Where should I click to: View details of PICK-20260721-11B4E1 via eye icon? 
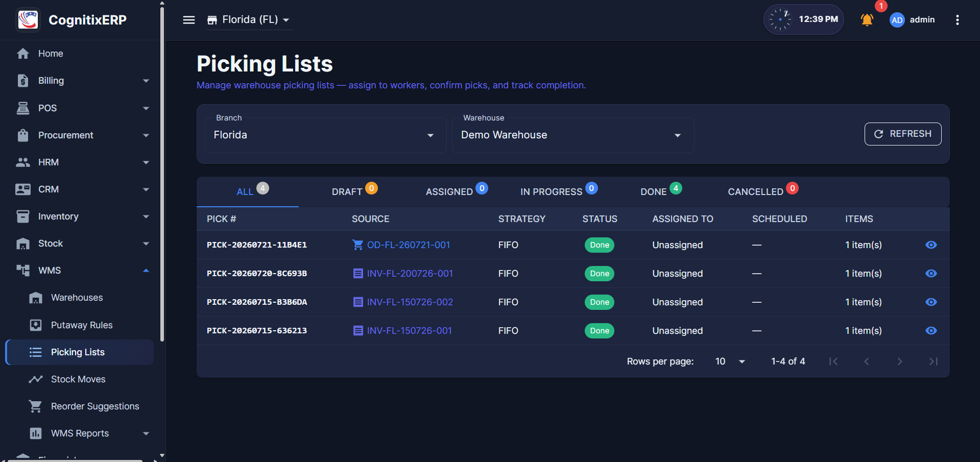931,245
